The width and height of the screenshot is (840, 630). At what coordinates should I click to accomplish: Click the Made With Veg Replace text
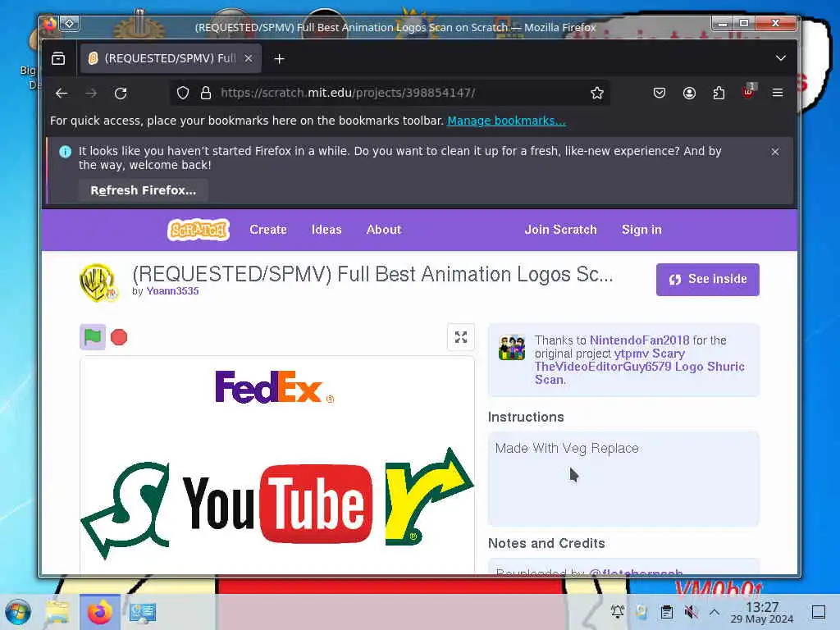pyautogui.click(x=567, y=448)
